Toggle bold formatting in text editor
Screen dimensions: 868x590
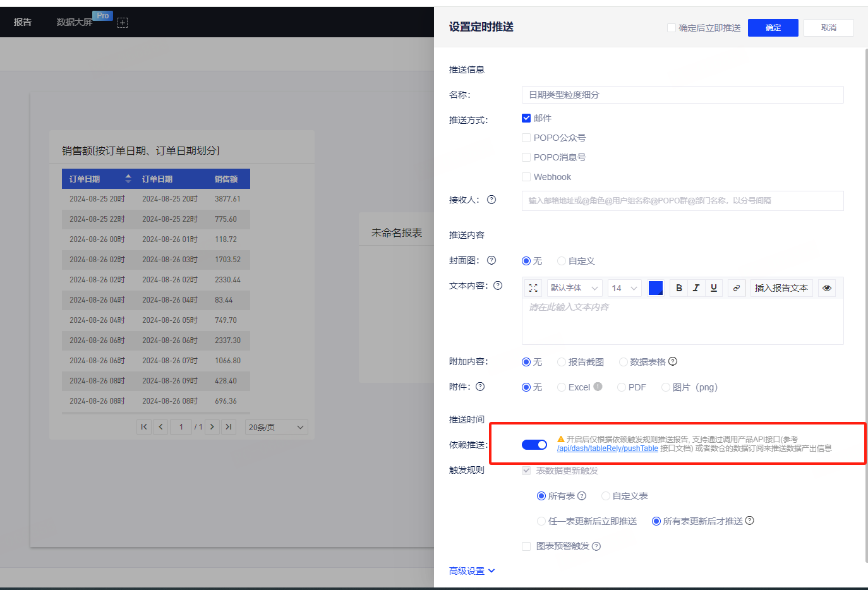679,288
